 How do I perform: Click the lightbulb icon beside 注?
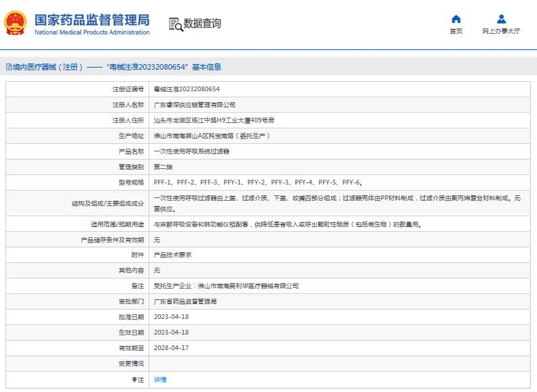pyautogui.click(x=134, y=380)
